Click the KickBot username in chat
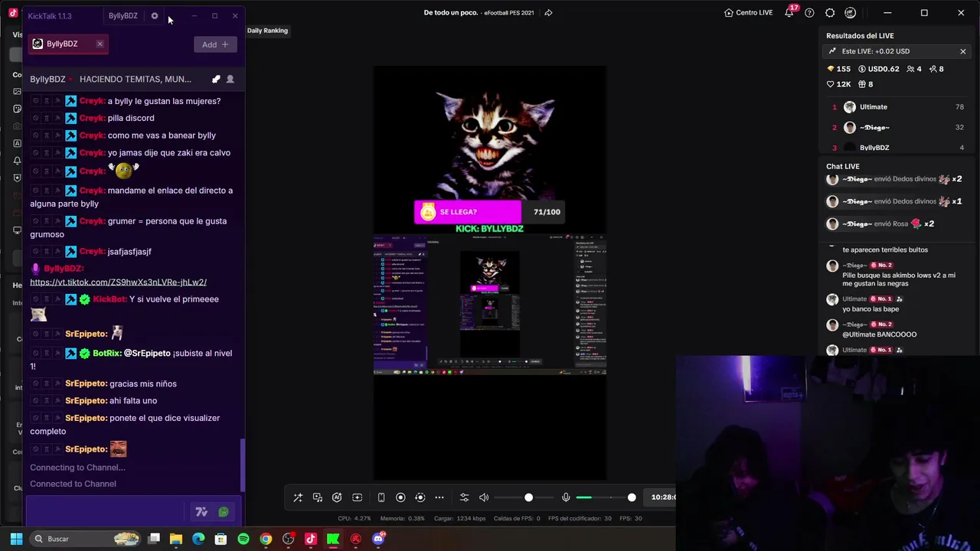Screen dimensions: 980x551 (x=109, y=299)
